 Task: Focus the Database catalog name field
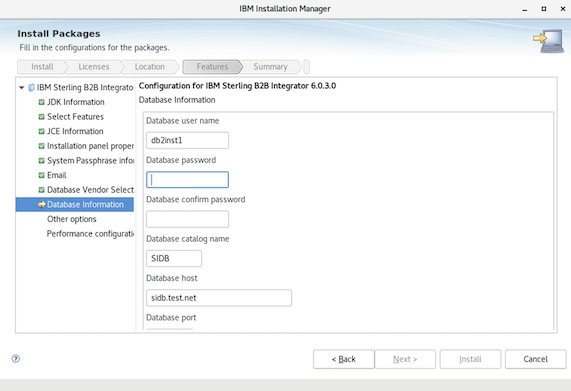(174, 258)
